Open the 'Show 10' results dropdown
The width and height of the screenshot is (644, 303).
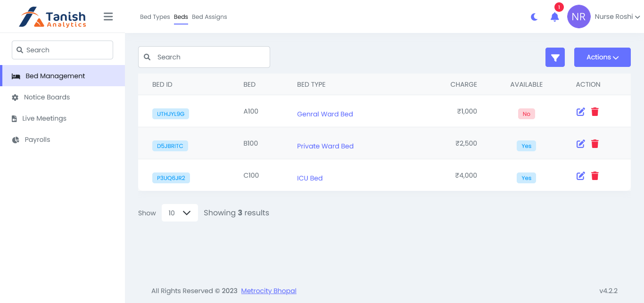click(x=180, y=213)
